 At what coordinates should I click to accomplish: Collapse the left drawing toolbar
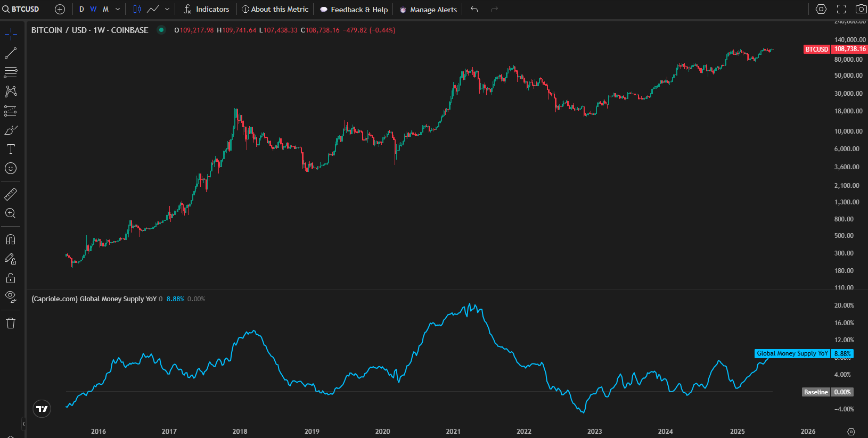pos(23,424)
